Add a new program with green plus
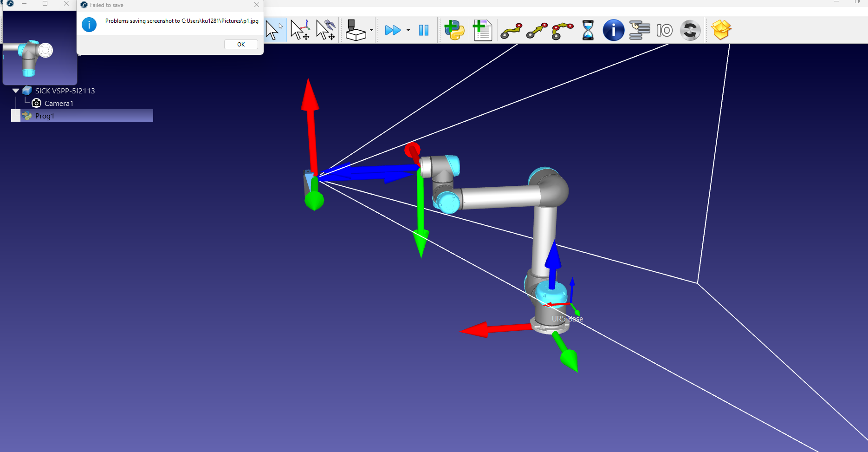Image resolution: width=868 pixels, height=452 pixels. coord(482,31)
